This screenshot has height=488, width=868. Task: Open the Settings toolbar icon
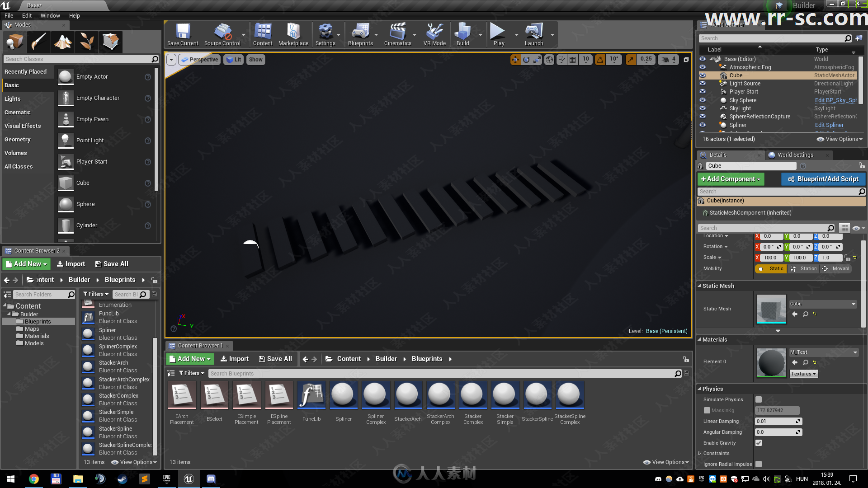click(325, 35)
